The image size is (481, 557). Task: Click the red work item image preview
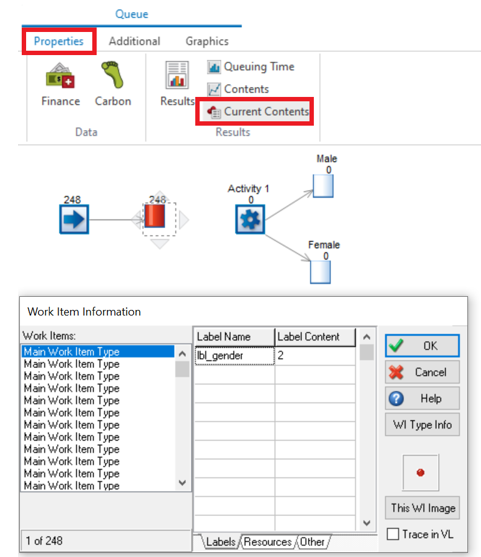pos(421,472)
